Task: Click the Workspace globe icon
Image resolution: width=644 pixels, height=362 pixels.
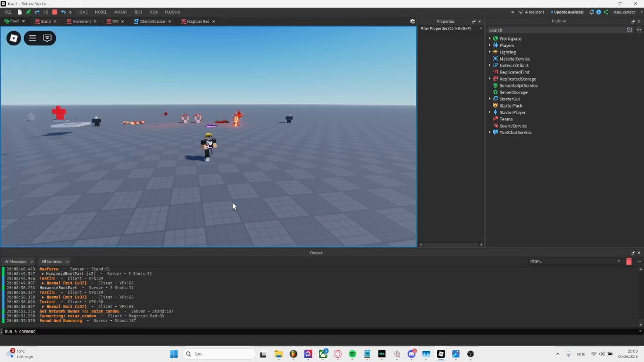Action: (495, 39)
